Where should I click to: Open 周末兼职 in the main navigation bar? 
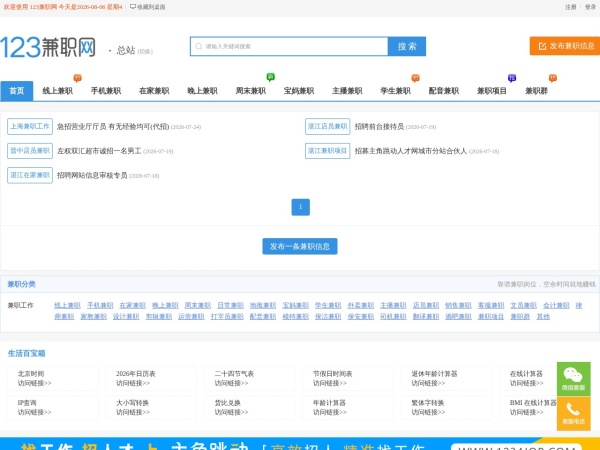click(x=250, y=91)
